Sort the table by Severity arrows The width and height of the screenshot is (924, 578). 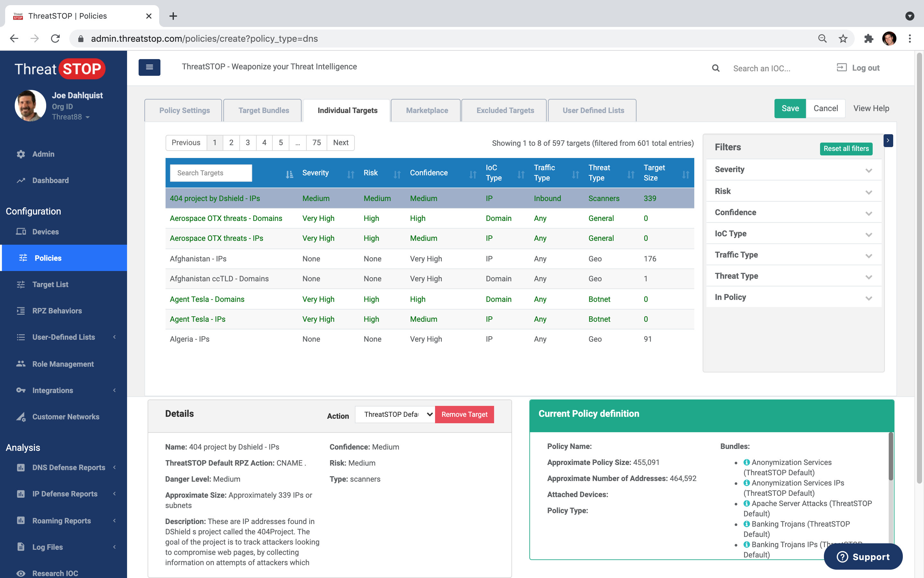tap(350, 175)
